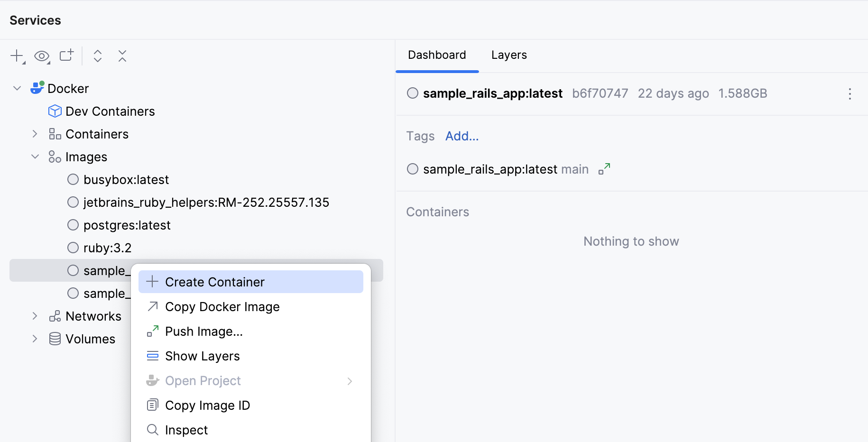Click the Docker whale icon in the tree

click(x=37, y=88)
